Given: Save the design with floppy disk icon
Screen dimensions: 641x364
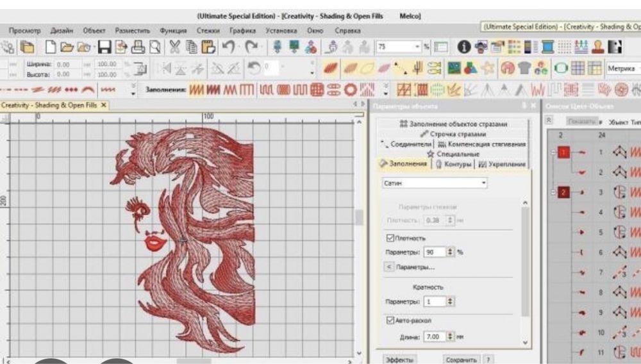Looking at the screenshot, I should [x=104, y=47].
